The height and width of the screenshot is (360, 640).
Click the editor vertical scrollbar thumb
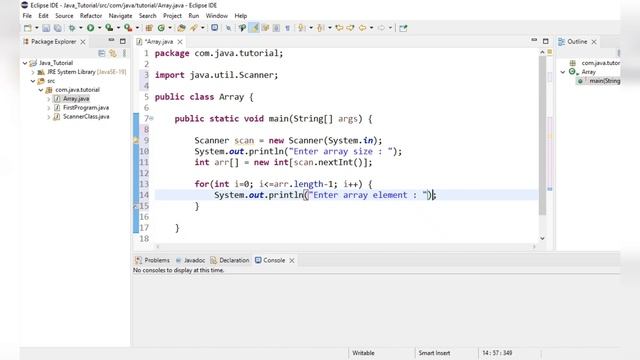(542, 135)
